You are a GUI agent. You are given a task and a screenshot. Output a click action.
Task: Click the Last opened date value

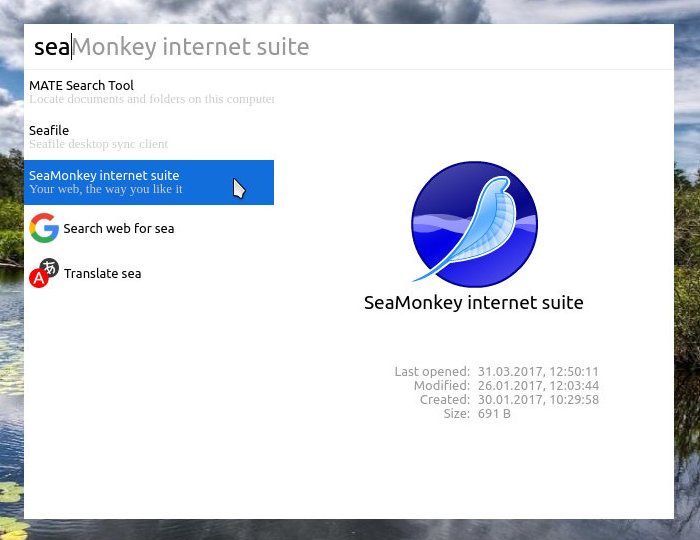tap(538, 371)
